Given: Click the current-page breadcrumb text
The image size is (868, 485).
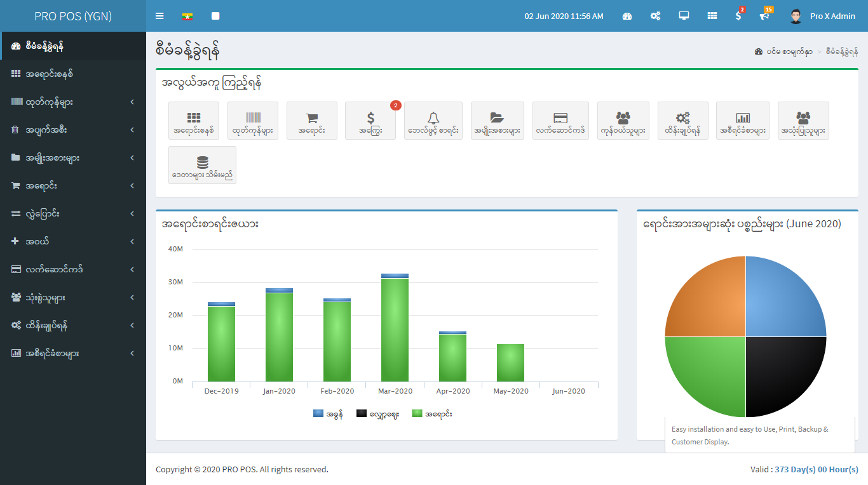Looking at the screenshot, I should point(842,51).
